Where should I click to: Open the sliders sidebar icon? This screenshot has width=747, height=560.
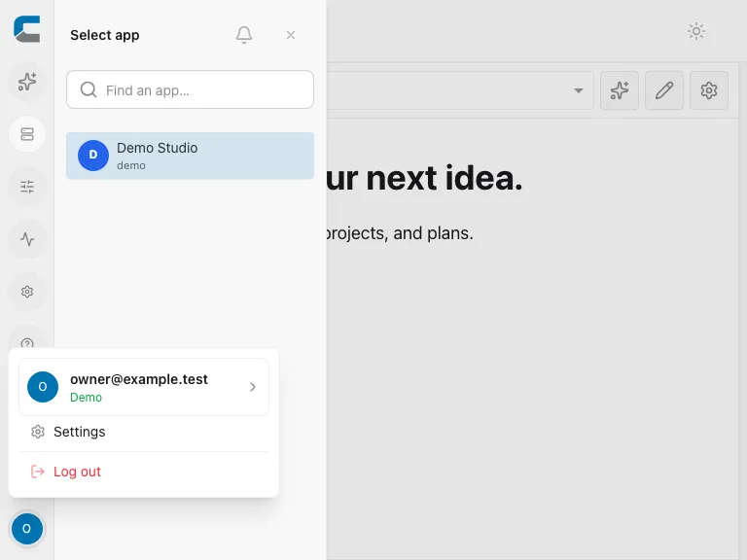coord(27,187)
